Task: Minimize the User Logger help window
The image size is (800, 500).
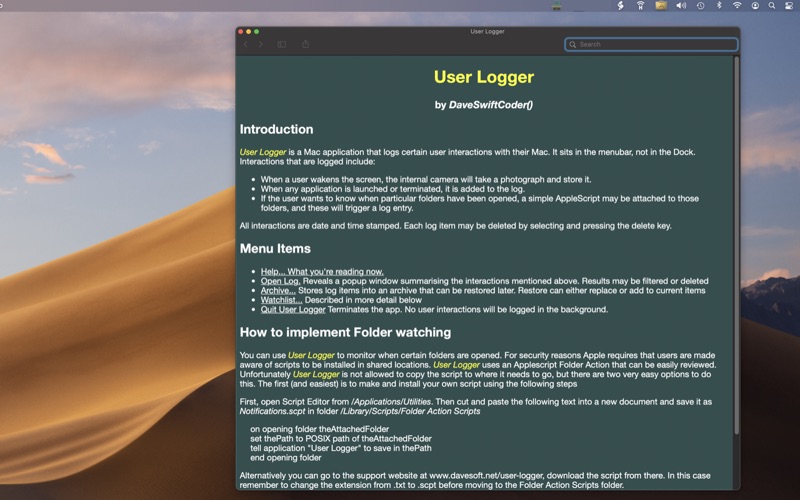Action: point(248,32)
